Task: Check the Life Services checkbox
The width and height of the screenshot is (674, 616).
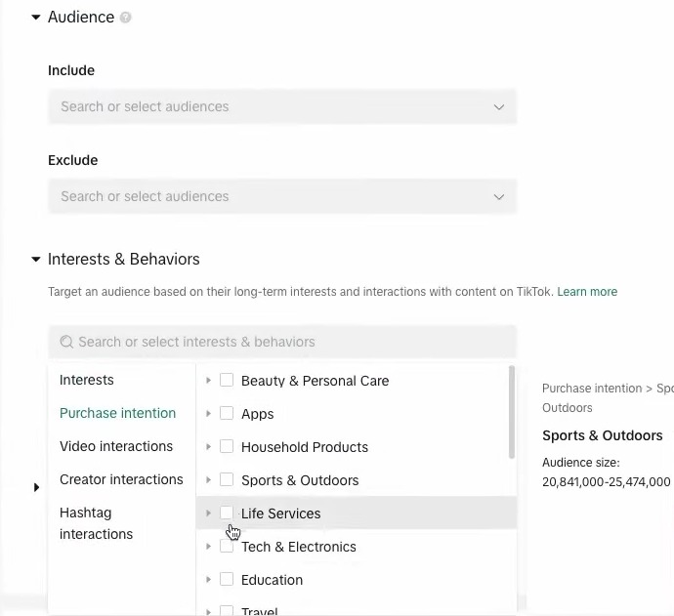Action: point(227,513)
